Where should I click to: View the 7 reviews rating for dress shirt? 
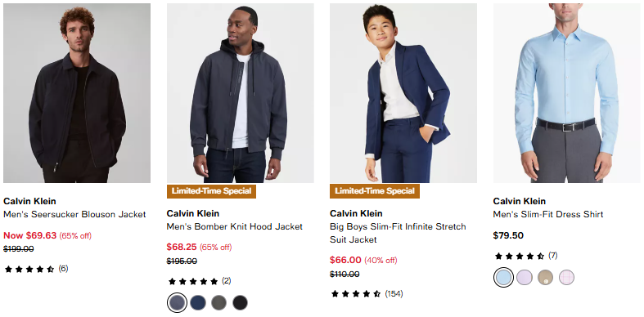click(526, 256)
